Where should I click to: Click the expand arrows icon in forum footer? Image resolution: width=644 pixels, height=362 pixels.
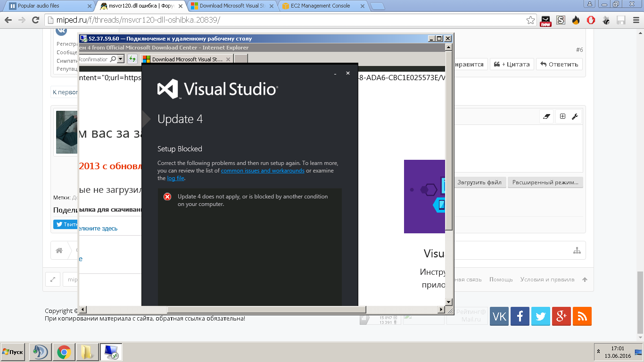click(52, 279)
